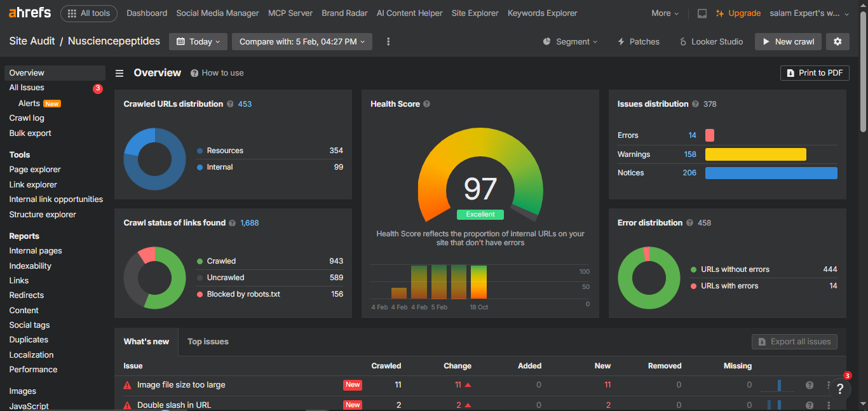The height and width of the screenshot is (411, 868).
Task: Open the Today date dropdown
Action: tap(198, 42)
